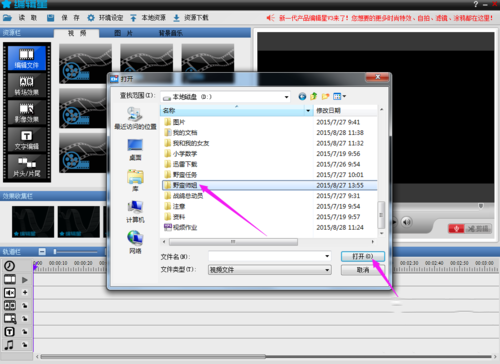Go back using the dialog's back arrow icon
This screenshot has width=500, height=364.
pos(302,97)
